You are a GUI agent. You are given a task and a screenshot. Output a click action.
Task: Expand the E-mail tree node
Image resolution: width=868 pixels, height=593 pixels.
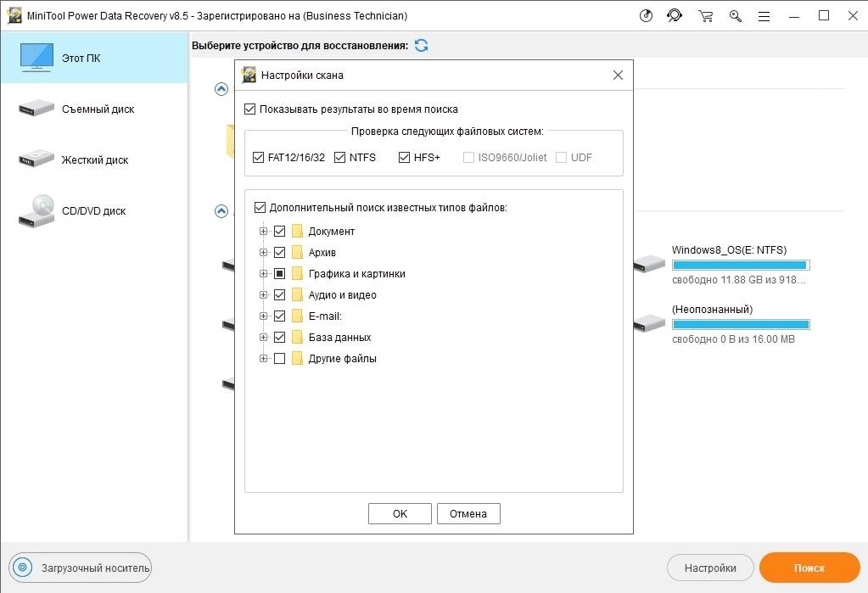click(264, 316)
